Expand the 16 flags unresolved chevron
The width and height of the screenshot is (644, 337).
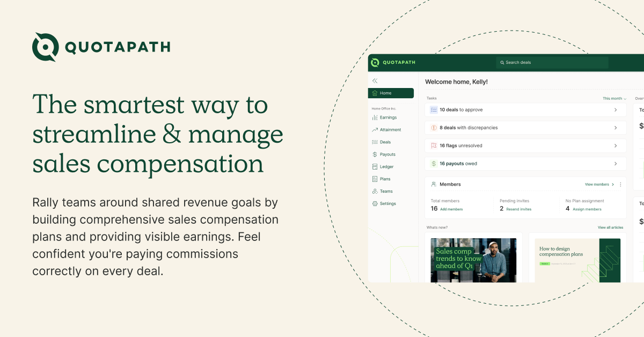[616, 146]
